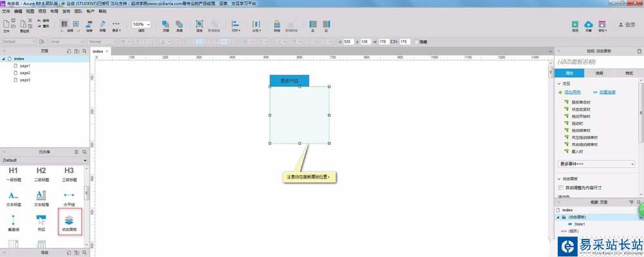The height and width of the screenshot is (257, 644).
Task: Open the Normal font weight dropdown
Action: pyautogui.click(x=102, y=42)
